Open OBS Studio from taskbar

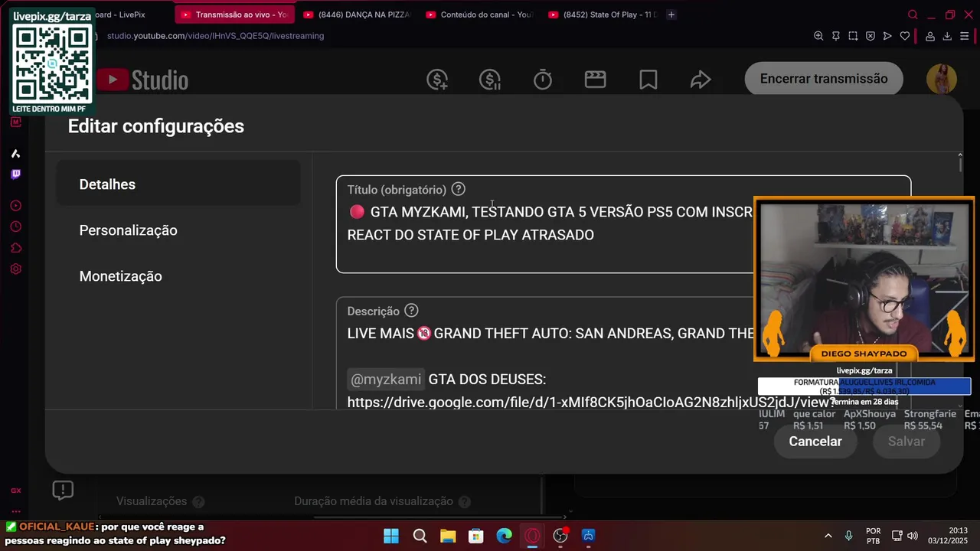[560, 536]
